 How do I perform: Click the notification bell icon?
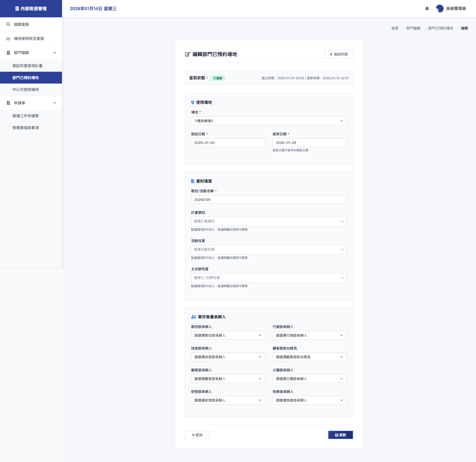coord(427,9)
